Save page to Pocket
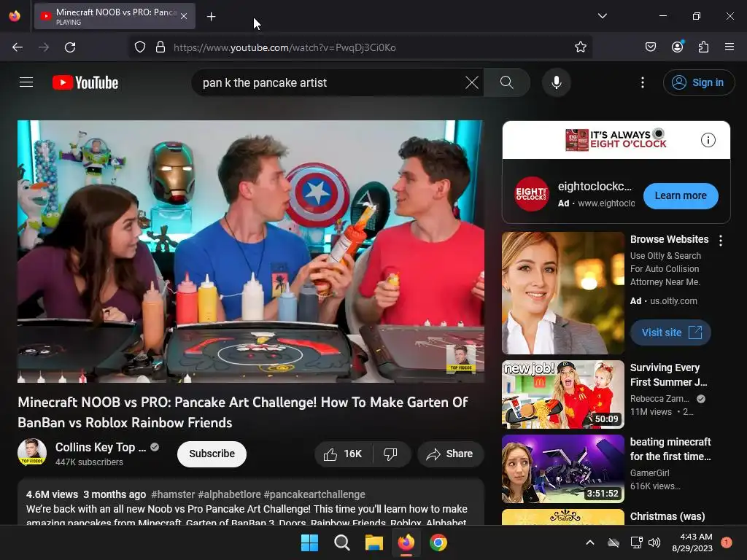The width and height of the screenshot is (747, 560). [650, 47]
